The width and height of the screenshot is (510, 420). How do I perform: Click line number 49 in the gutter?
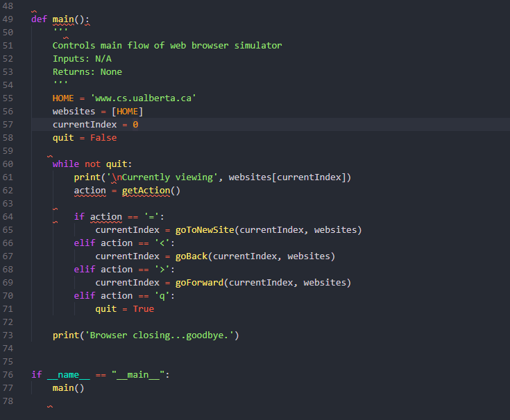pyautogui.click(x=8, y=19)
